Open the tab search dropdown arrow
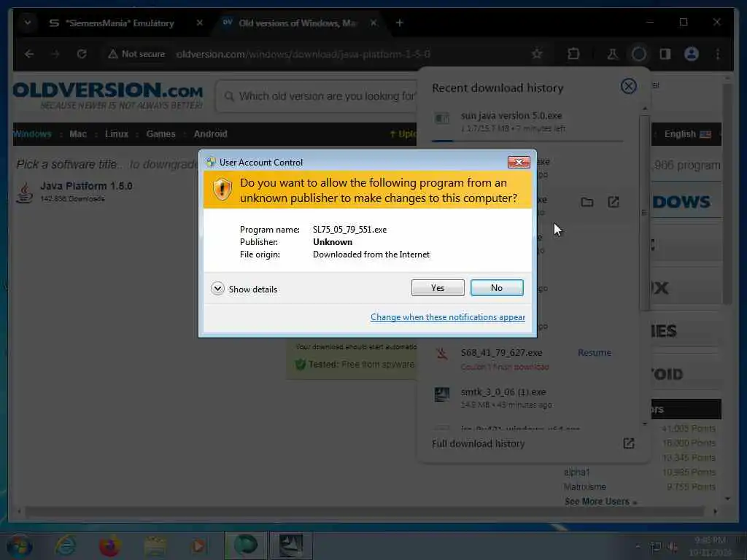The width and height of the screenshot is (747, 560). (x=28, y=23)
